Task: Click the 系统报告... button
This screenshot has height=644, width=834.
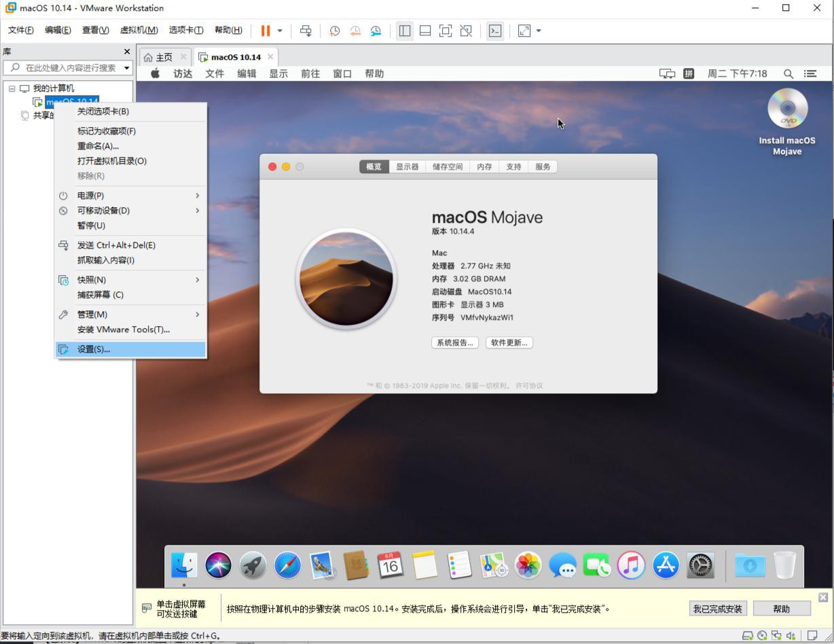Action: 455,342
